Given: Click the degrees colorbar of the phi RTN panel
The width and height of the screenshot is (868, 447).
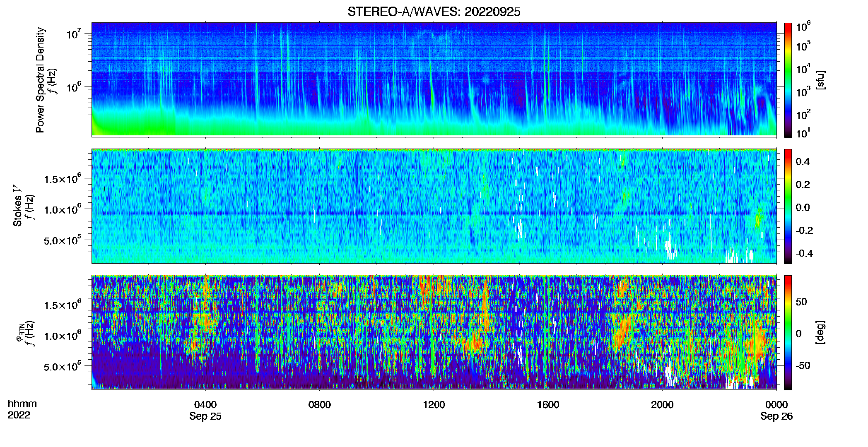Looking at the screenshot, I should pyautogui.click(x=788, y=332).
